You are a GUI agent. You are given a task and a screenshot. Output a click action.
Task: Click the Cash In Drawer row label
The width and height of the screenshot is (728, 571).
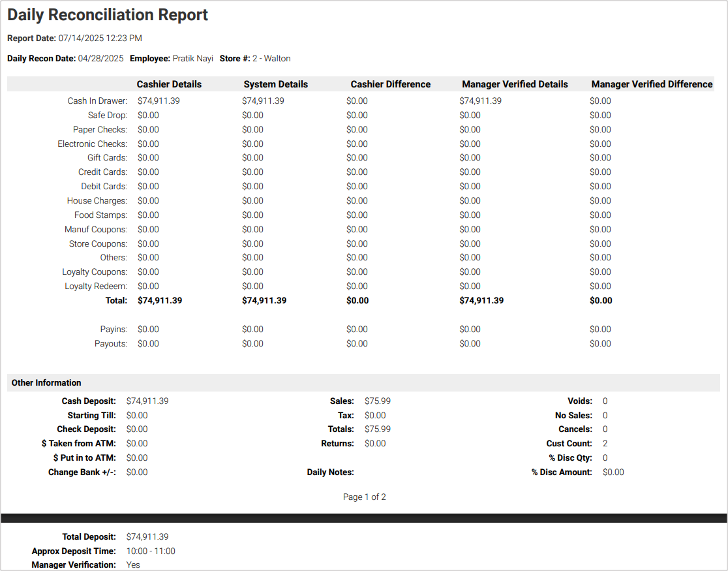tap(97, 101)
